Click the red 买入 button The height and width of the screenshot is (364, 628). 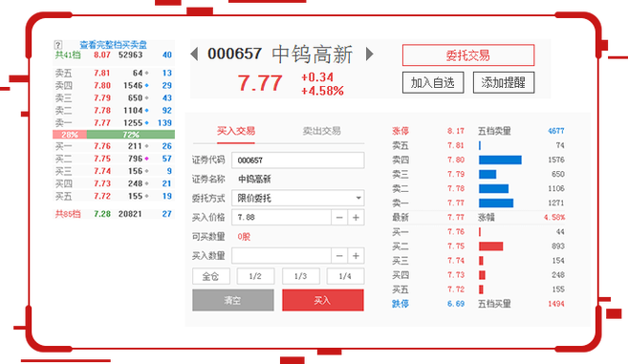click(x=323, y=300)
